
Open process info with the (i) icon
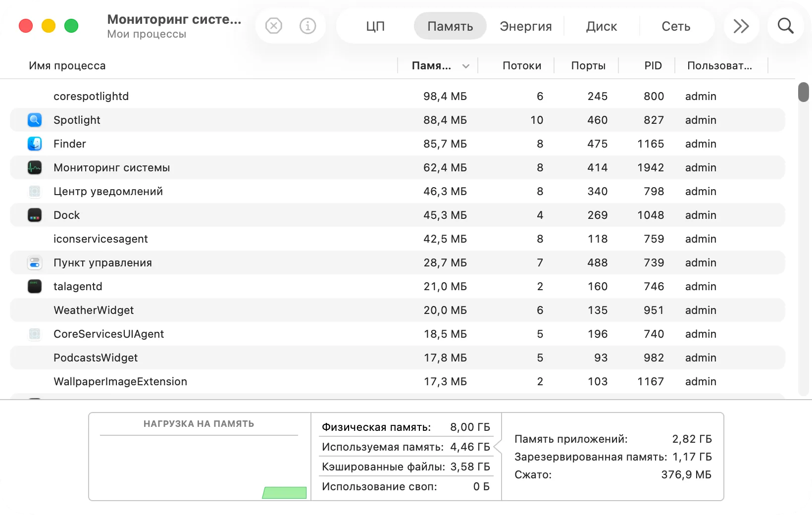tap(307, 26)
